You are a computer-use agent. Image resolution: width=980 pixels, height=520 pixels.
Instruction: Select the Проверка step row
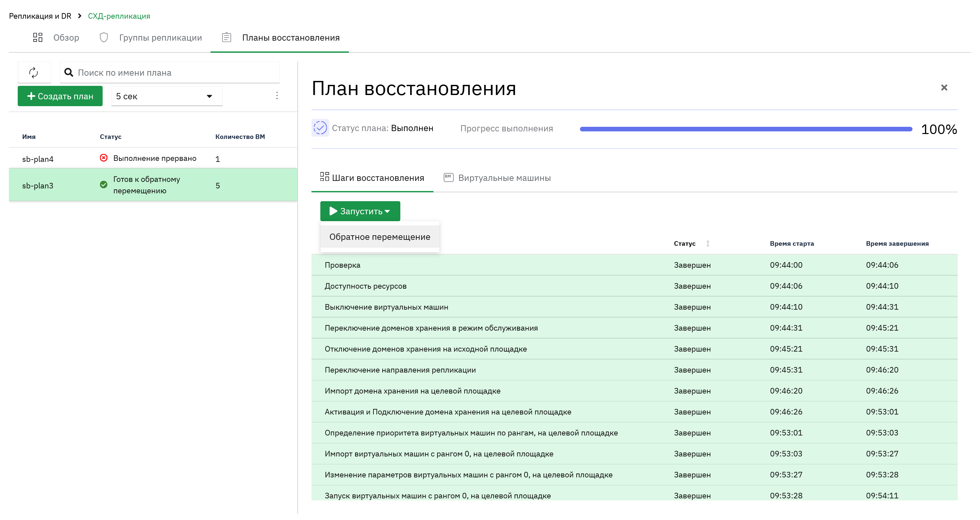(634, 265)
